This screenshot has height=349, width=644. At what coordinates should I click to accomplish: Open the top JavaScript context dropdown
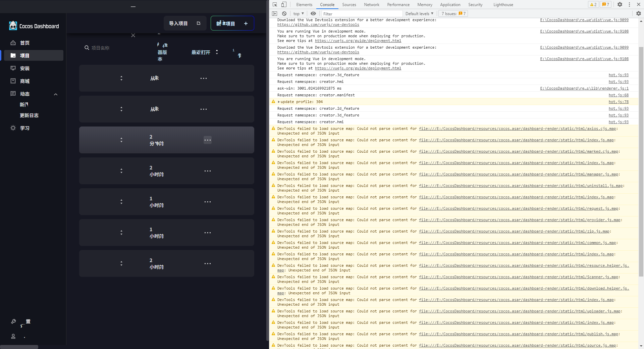pos(299,13)
